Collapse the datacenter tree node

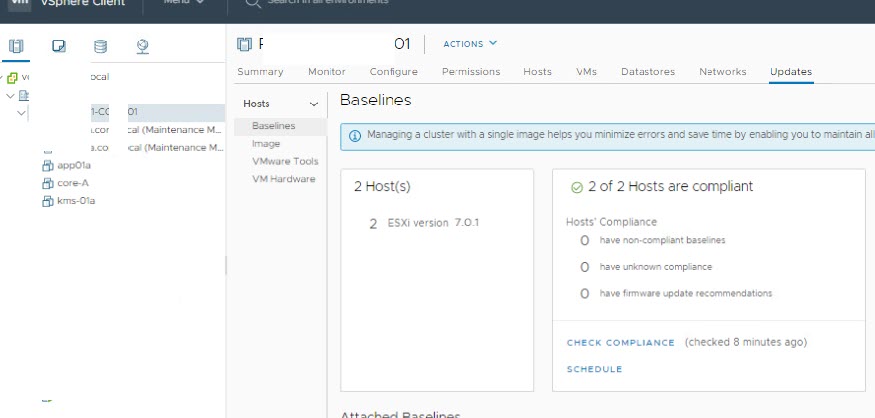click(9, 95)
